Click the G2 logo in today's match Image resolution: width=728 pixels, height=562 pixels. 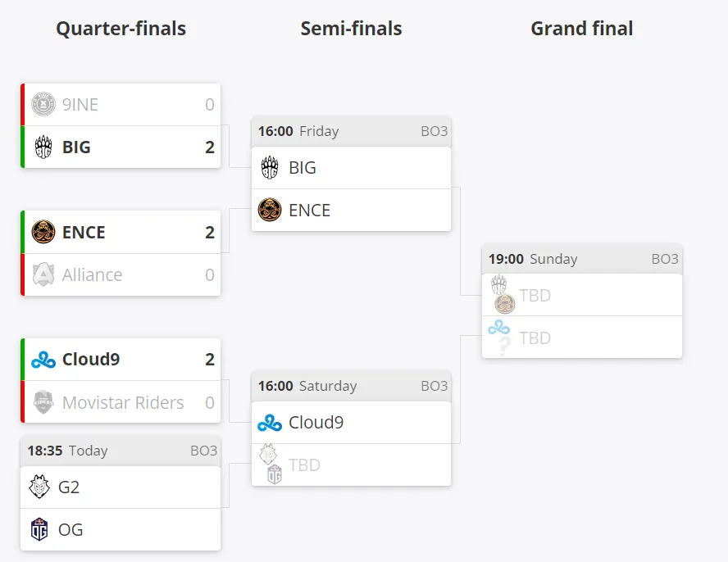pyautogui.click(x=39, y=487)
